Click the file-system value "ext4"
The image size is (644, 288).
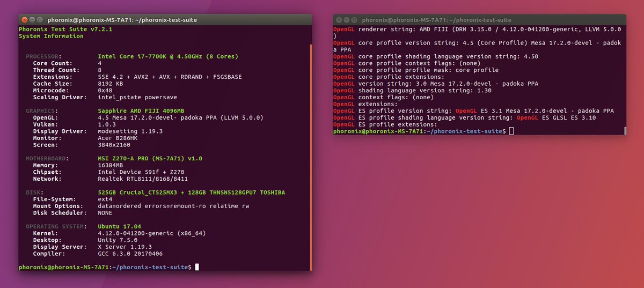point(105,200)
